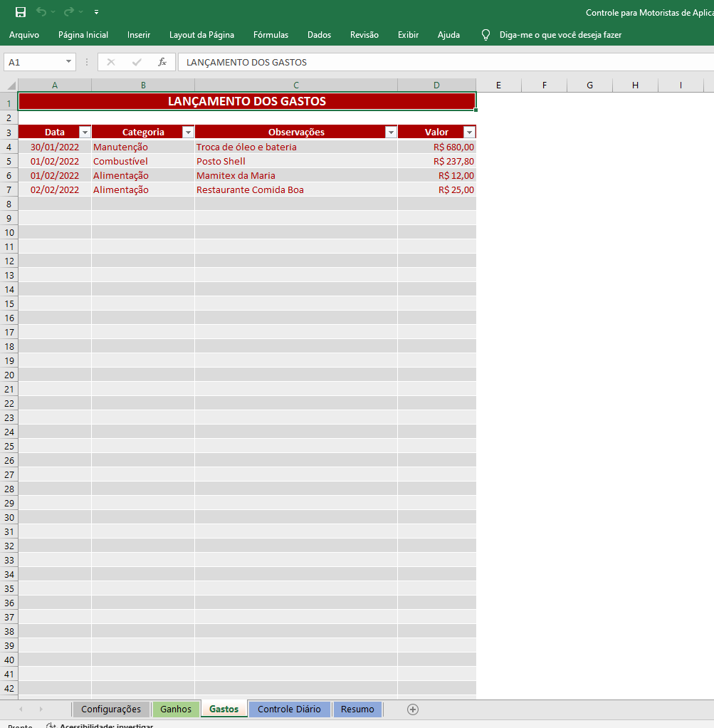Open the Data column filter dropdown
The image size is (714, 728).
tap(85, 132)
